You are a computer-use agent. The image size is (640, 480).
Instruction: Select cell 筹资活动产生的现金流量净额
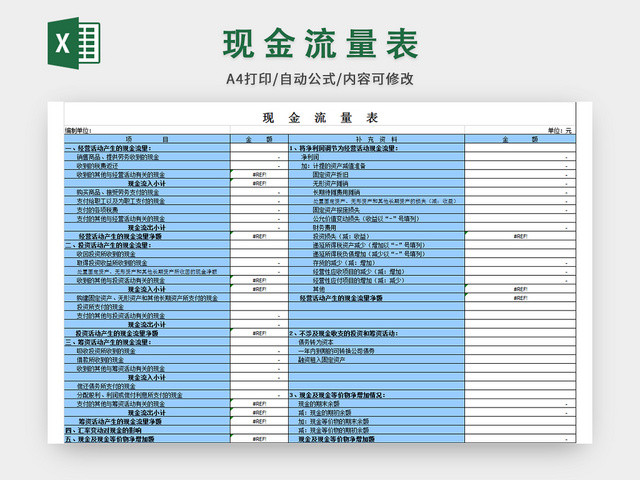(147, 421)
